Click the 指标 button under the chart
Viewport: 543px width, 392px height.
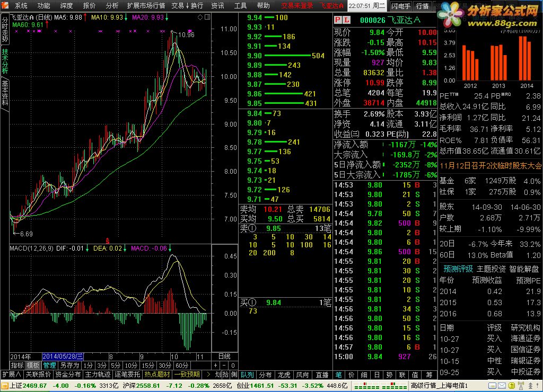17,366
